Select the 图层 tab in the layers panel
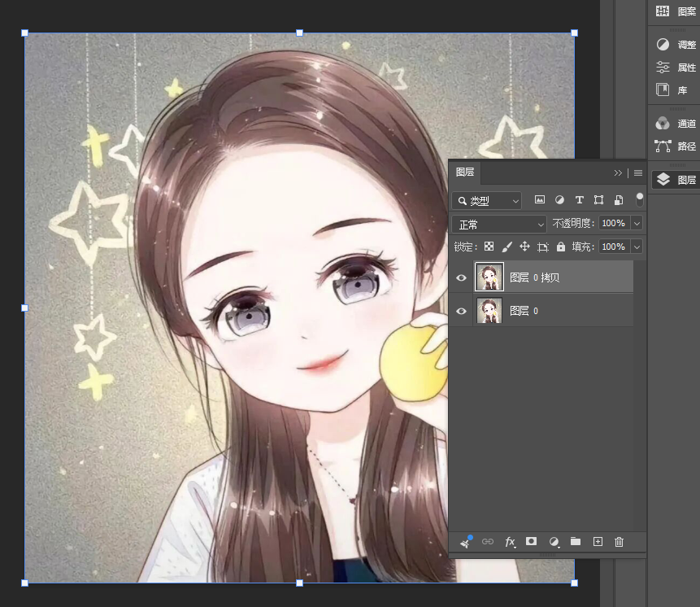 465,172
